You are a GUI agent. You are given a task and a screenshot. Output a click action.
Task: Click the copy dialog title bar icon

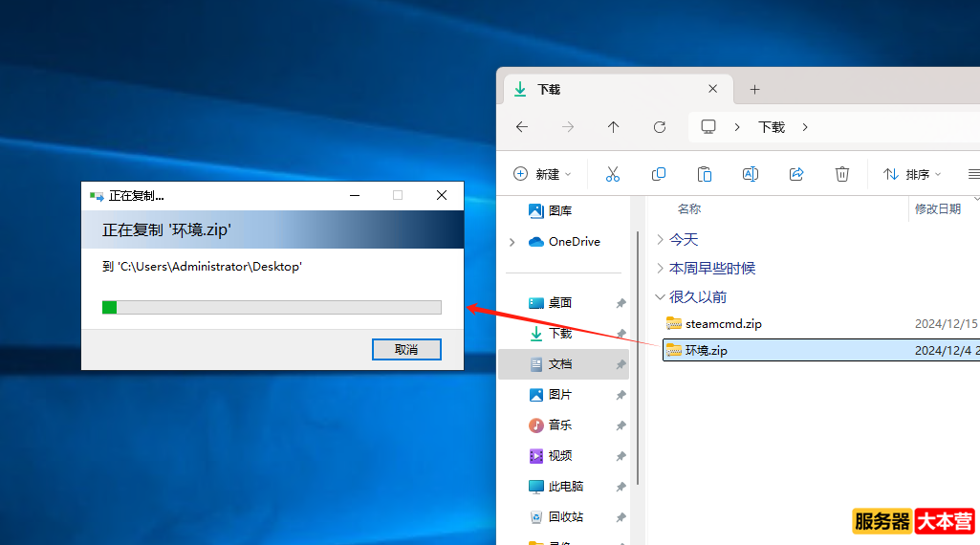point(97,196)
